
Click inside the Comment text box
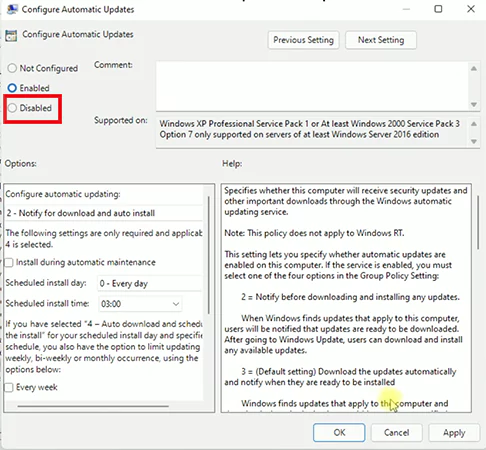[x=312, y=86]
